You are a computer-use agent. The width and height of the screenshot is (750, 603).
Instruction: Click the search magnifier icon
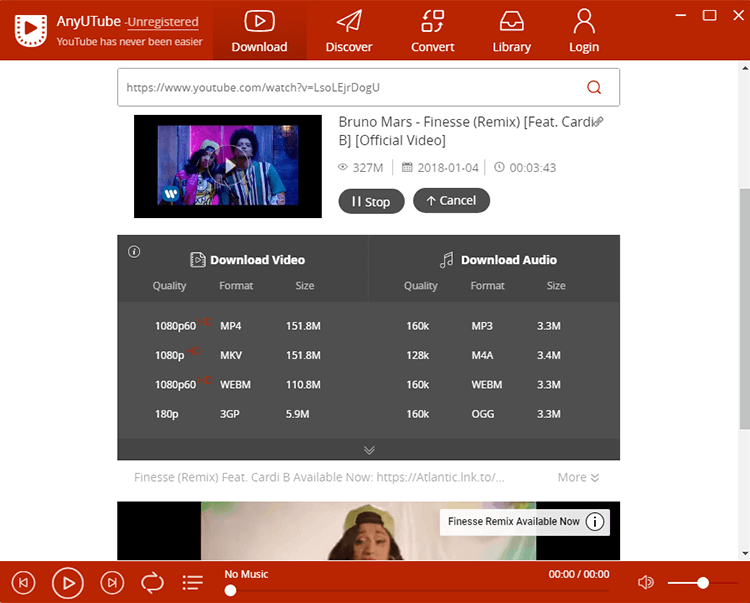594,88
